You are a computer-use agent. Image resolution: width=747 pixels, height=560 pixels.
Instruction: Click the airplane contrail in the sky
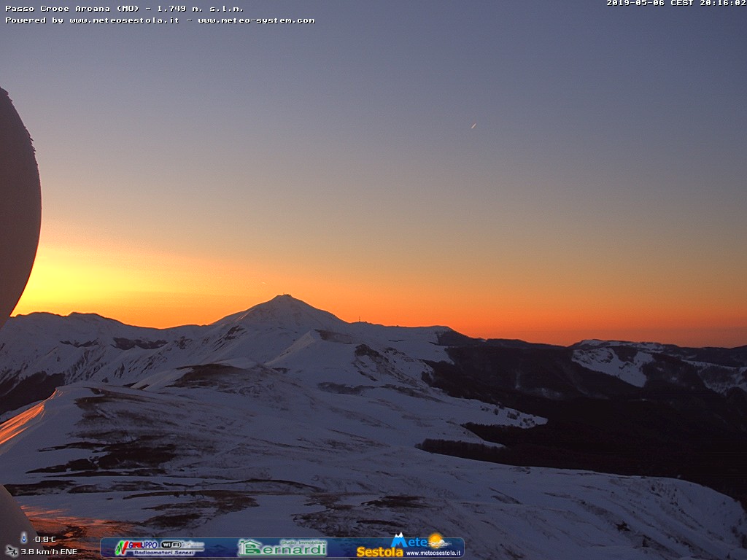[473, 125]
